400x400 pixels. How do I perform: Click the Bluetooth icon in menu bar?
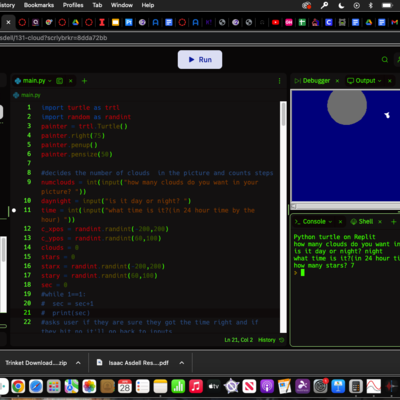tap(371, 5)
